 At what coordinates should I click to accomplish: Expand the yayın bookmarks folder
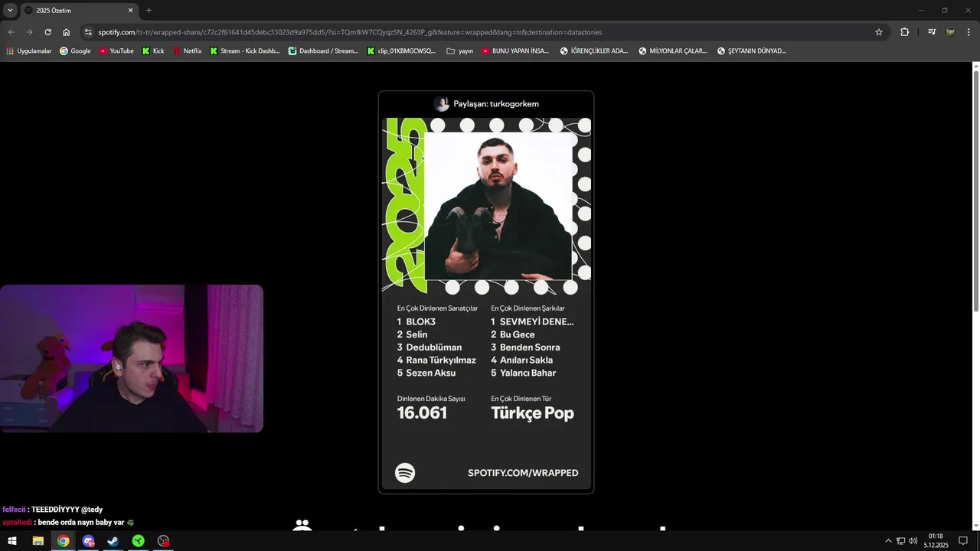459,51
